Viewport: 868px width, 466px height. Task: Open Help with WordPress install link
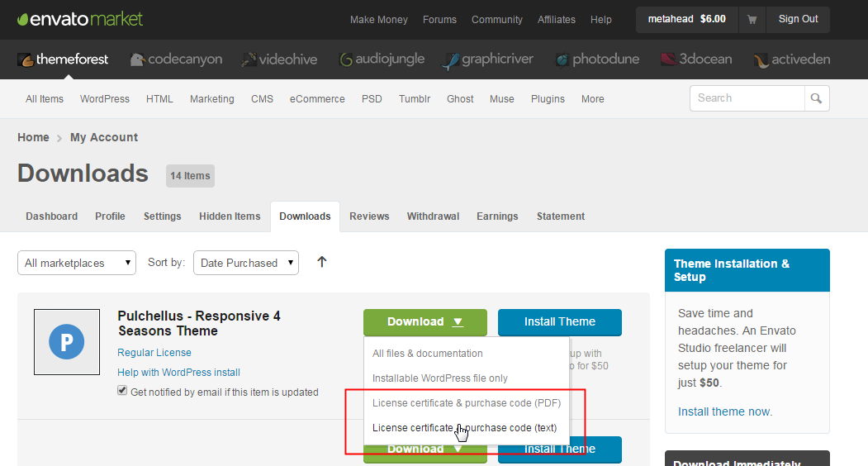tap(179, 373)
